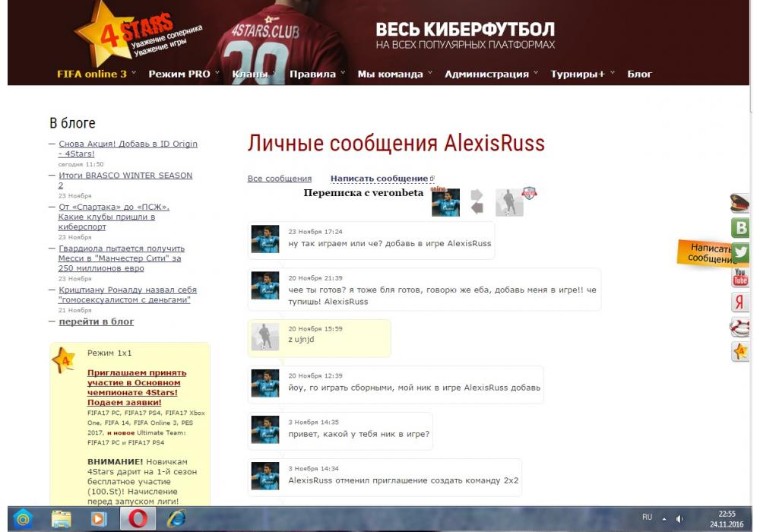The width and height of the screenshot is (760, 532).
Task: Click the Все сообщения link
Action: click(280, 179)
